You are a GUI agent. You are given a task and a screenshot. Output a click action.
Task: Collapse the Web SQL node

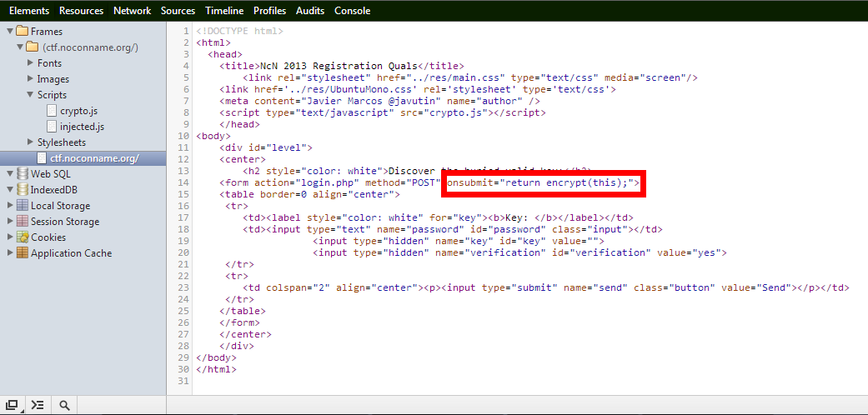pos(9,173)
